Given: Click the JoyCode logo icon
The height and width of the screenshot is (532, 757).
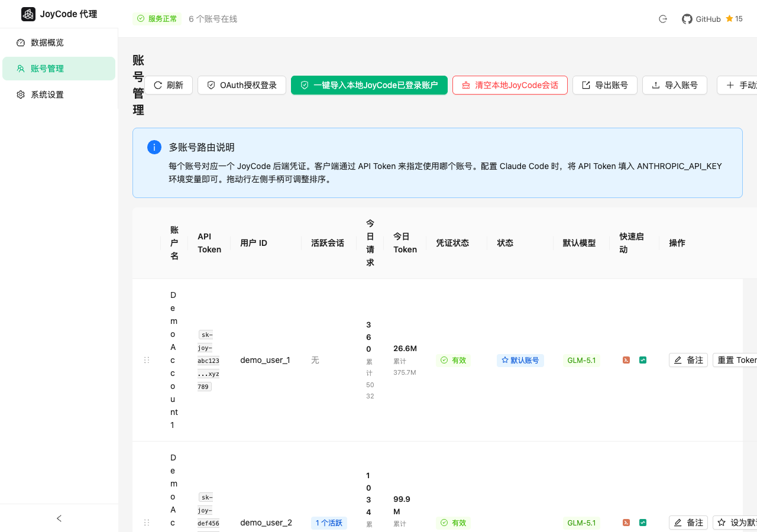Looking at the screenshot, I should tap(28, 14).
